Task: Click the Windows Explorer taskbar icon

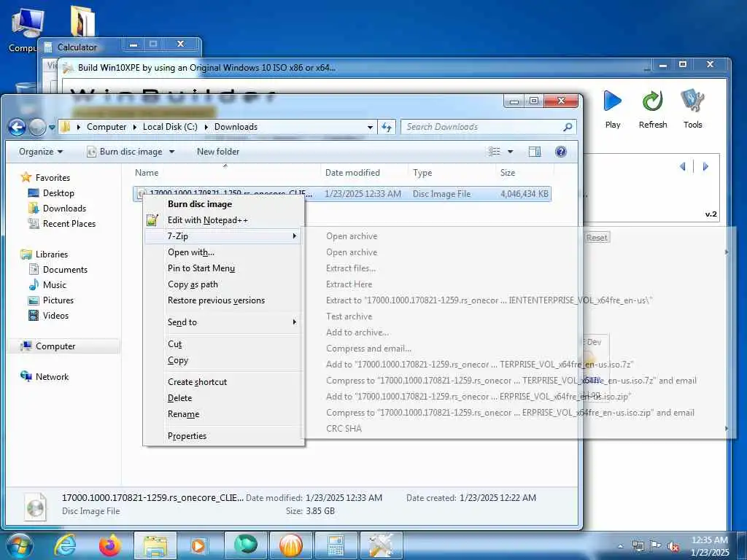Action: tap(155, 545)
